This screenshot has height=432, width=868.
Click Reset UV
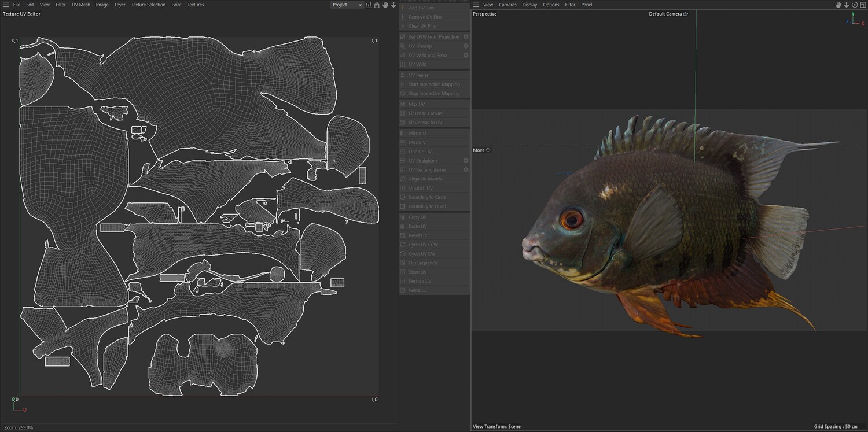pyautogui.click(x=434, y=235)
